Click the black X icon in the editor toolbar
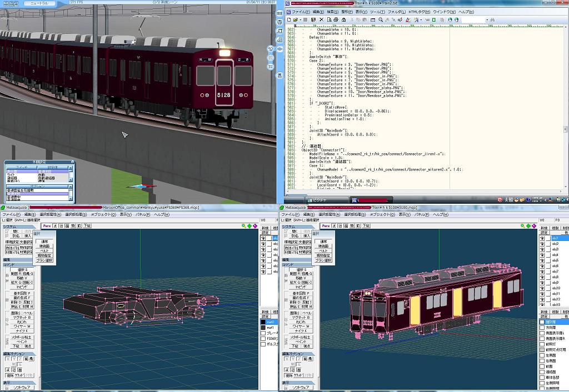Viewport: 569px width, 392px height. click(x=321, y=19)
